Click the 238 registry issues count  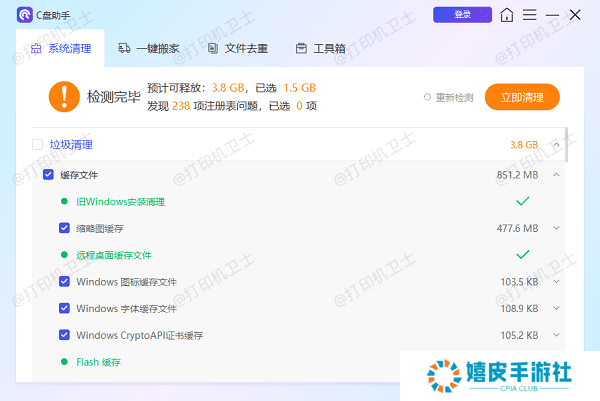(x=181, y=106)
